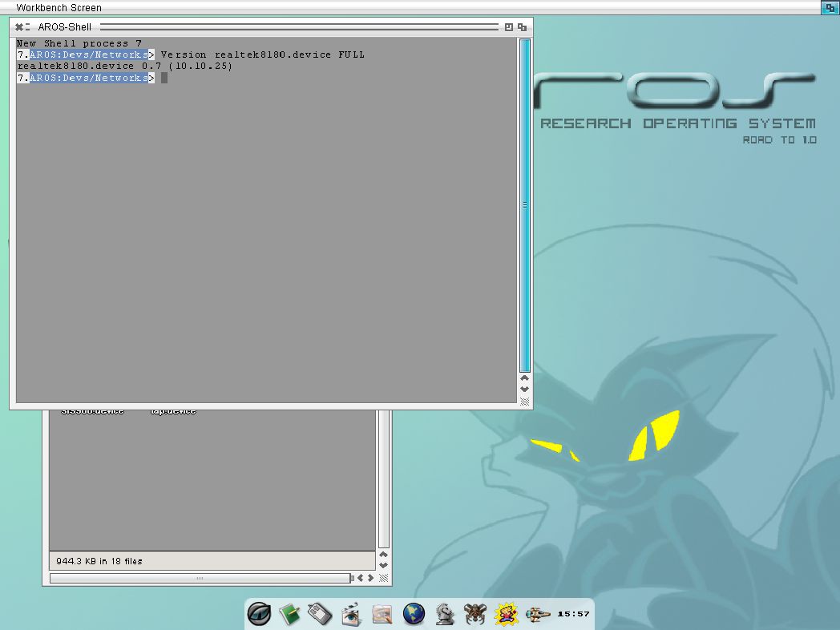Launch the globe web browser icon
840x630 pixels.
pyautogui.click(x=414, y=614)
